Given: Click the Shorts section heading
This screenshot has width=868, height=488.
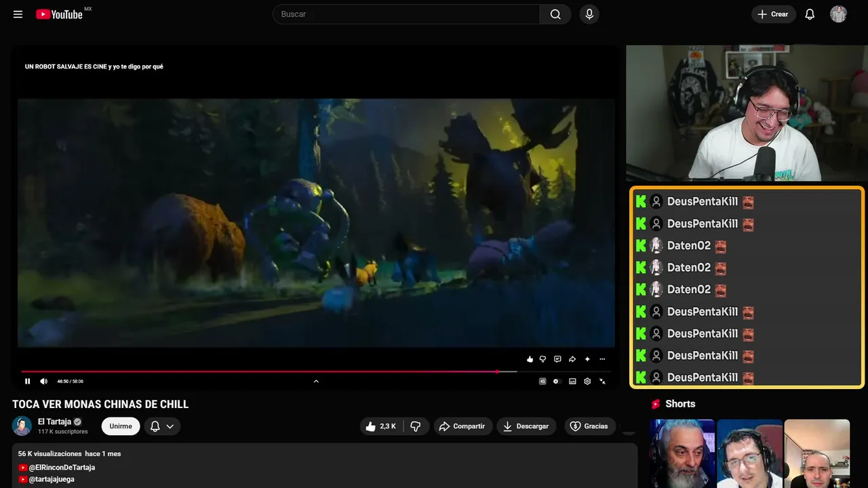Looking at the screenshot, I should pos(680,404).
